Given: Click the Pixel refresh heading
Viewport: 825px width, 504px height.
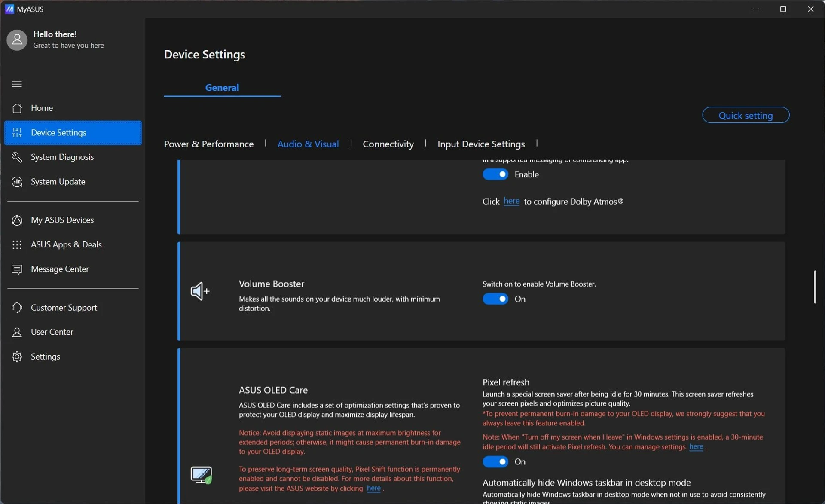Looking at the screenshot, I should 506,382.
